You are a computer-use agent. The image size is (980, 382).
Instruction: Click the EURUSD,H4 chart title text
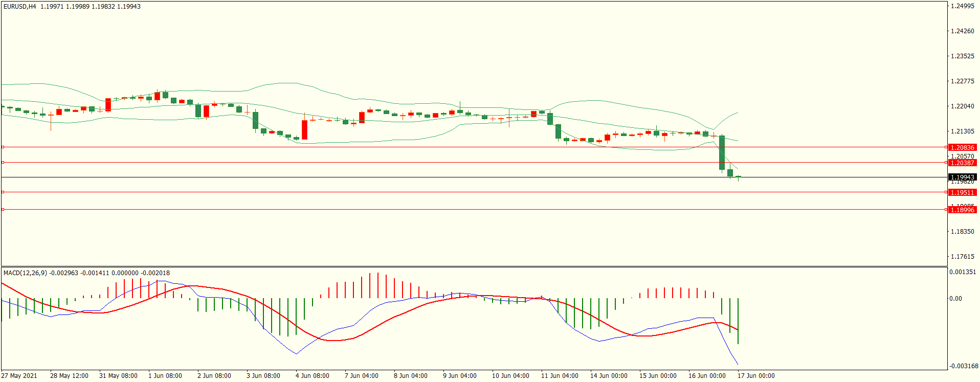20,7
